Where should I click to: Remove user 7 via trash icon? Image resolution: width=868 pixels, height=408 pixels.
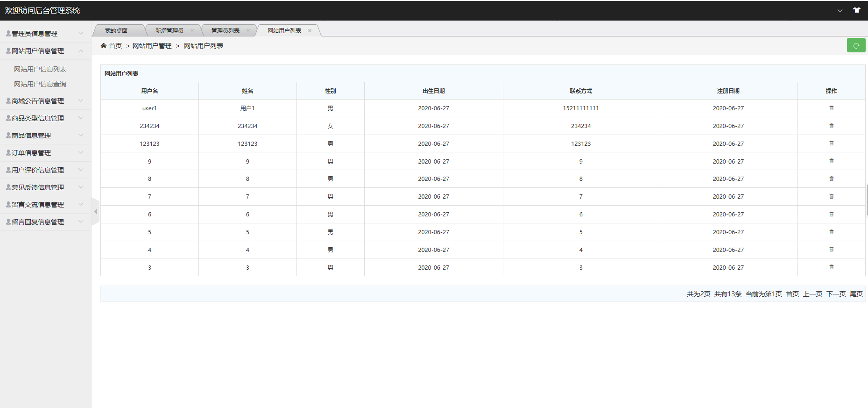(831, 196)
